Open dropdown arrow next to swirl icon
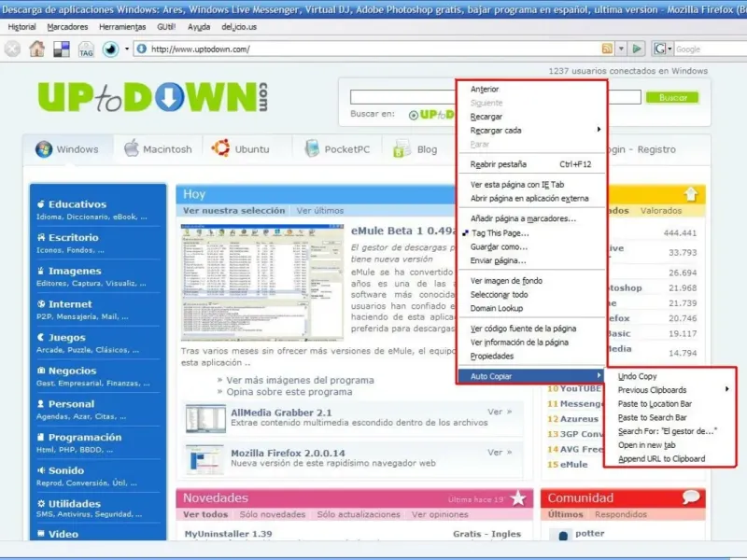The height and width of the screenshot is (560, 747). click(127, 49)
